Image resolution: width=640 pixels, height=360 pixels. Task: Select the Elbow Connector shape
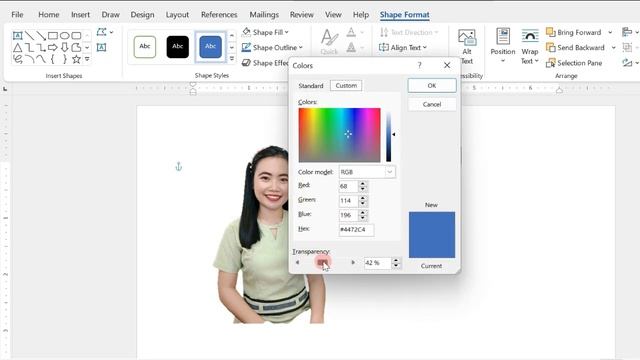[x=29, y=47]
